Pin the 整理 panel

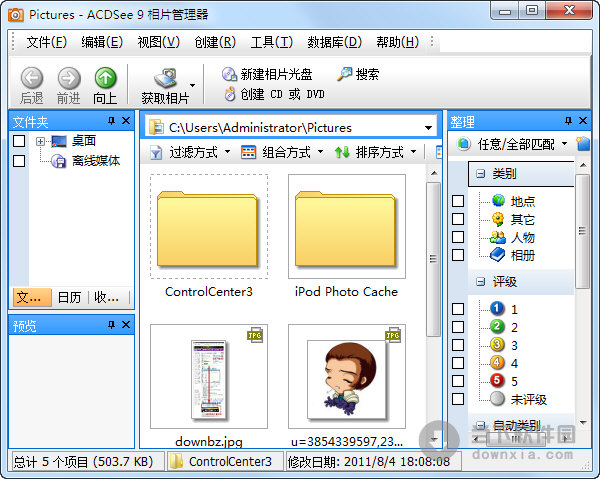pyautogui.click(x=568, y=121)
